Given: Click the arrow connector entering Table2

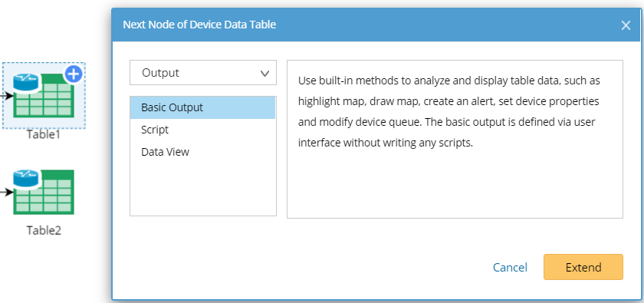Looking at the screenshot, I should 6,192.
